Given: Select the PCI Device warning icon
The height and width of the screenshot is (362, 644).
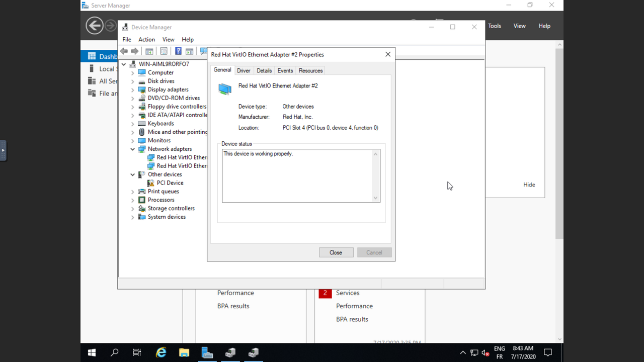Looking at the screenshot, I should pos(151,183).
